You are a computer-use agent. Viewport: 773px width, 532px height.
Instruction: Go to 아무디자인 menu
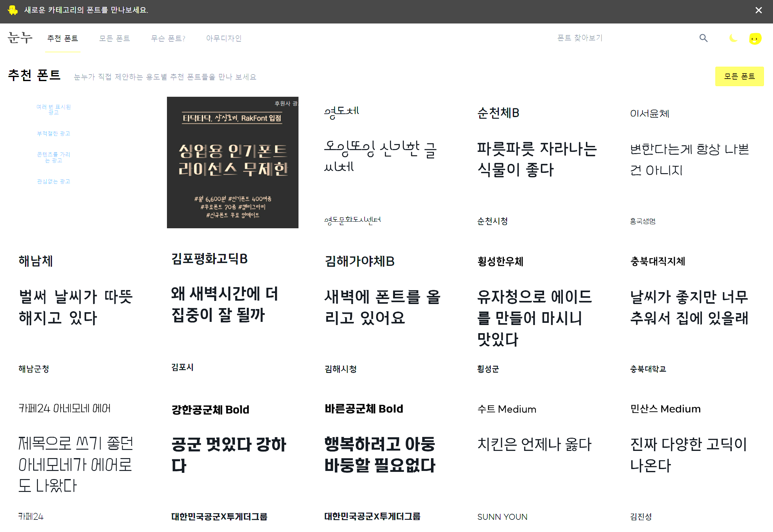click(224, 38)
